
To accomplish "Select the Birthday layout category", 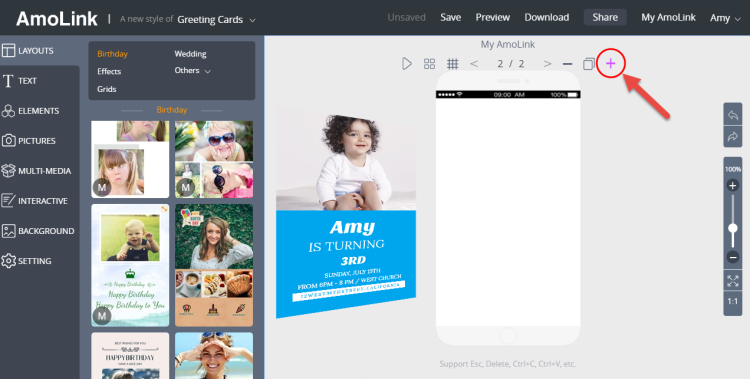I will point(112,54).
